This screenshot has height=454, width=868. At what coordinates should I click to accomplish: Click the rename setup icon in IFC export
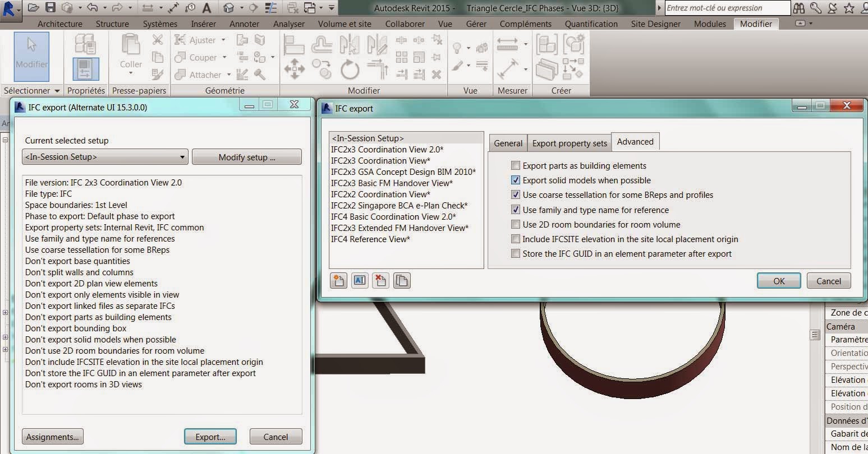coord(360,280)
